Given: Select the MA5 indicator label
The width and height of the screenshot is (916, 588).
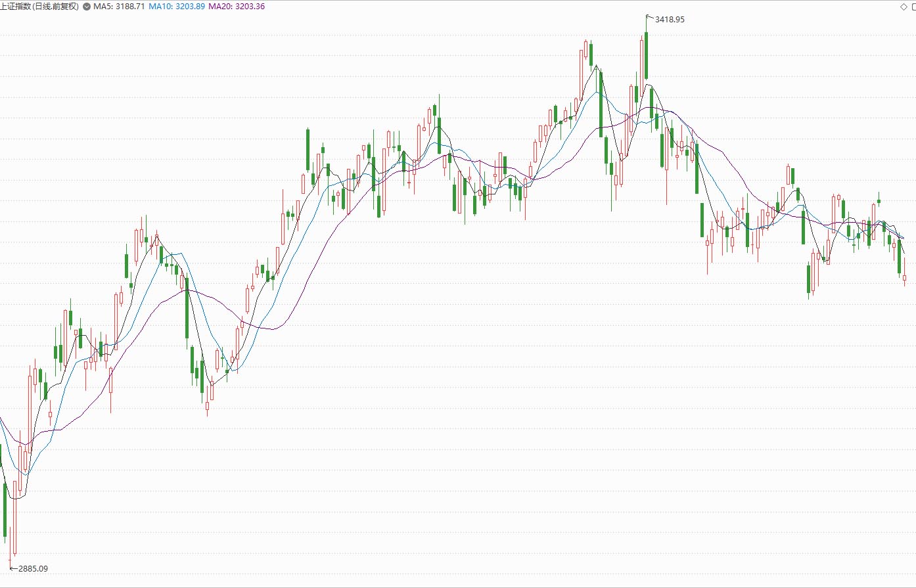Looking at the screenshot, I should (103, 7).
